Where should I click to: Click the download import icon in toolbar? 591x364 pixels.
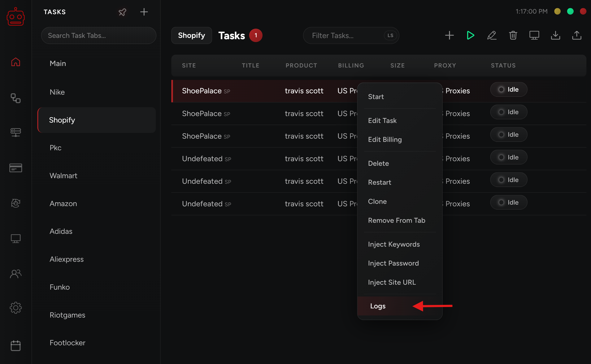[x=555, y=35]
